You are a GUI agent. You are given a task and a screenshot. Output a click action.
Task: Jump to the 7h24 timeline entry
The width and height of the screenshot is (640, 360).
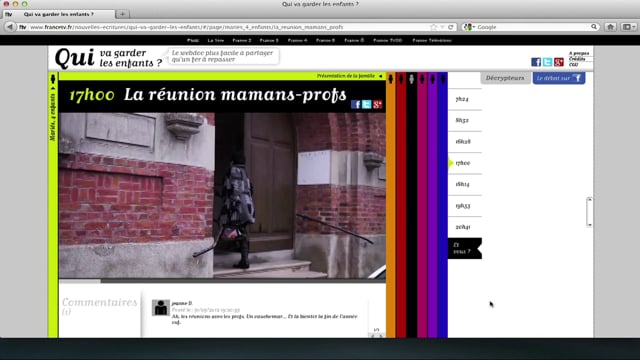coord(462,99)
